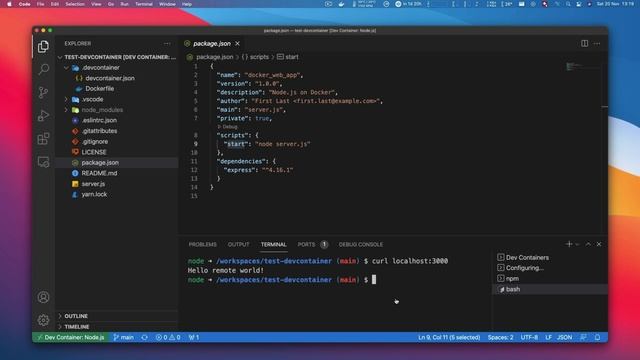Image resolution: width=640 pixels, height=360 pixels.
Task: Close the package.json editor tab
Action: (x=238, y=43)
